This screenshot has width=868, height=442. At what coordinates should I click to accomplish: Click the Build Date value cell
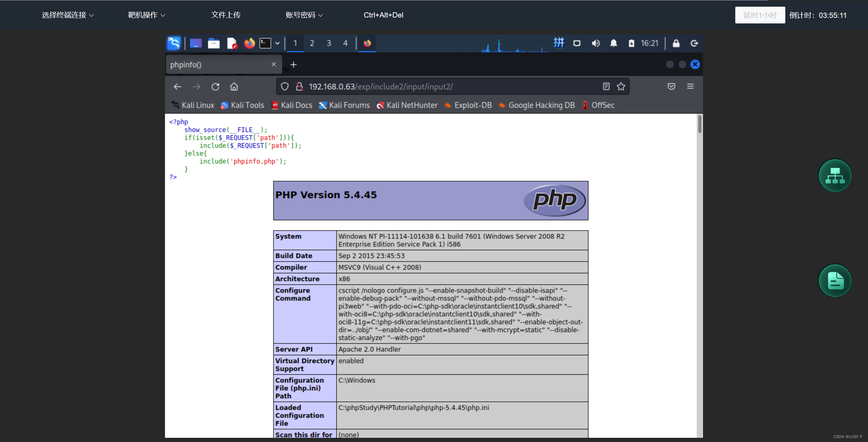click(462, 256)
